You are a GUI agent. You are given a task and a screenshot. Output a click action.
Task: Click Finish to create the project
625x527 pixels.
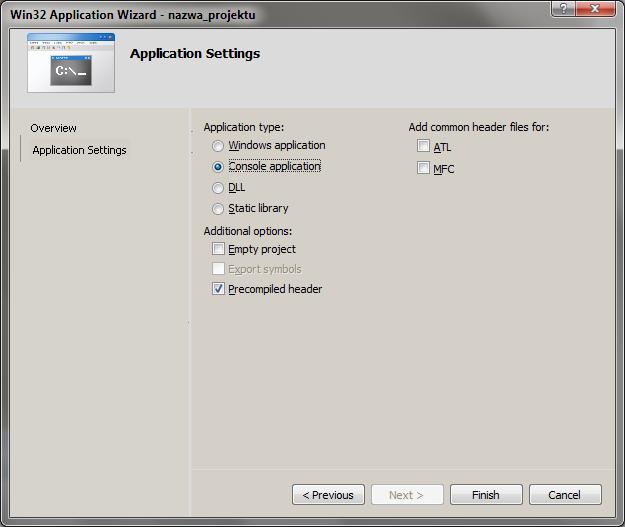click(x=486, y=495)
